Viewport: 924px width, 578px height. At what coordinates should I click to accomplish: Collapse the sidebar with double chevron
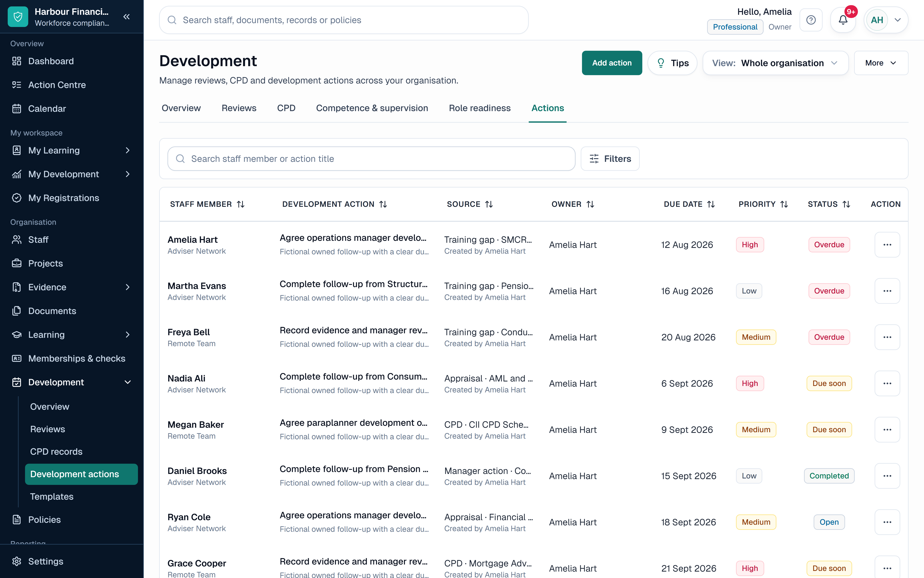pos(126,17)
